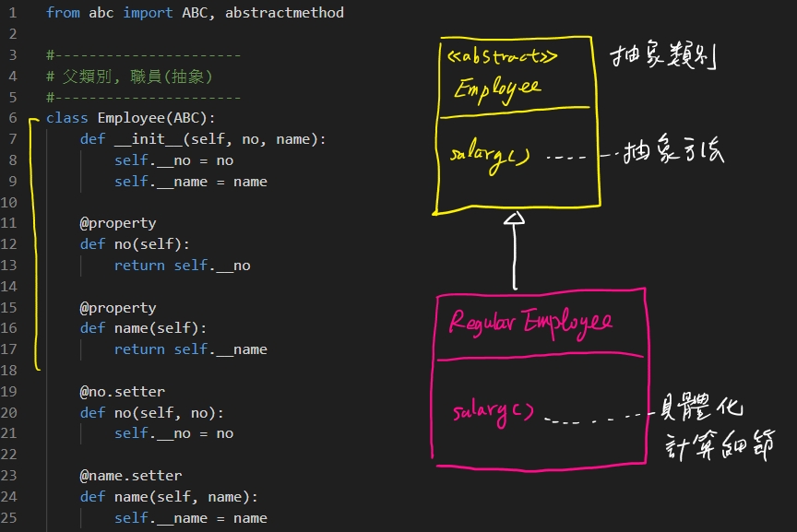Click the 'return self.__no' statement
This screenshot has height=532, width=797.
[x=182, y=266]
